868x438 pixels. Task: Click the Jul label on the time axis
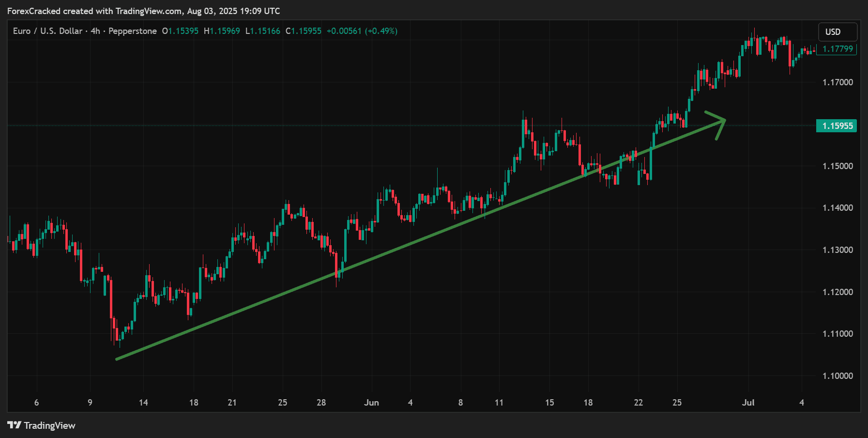(x=747, y=402)
